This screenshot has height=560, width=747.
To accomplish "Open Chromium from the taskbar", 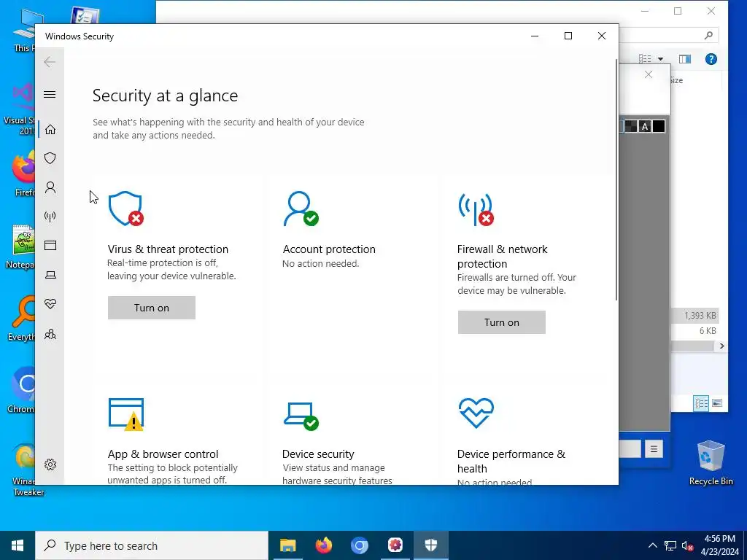I will click(359, 545).
